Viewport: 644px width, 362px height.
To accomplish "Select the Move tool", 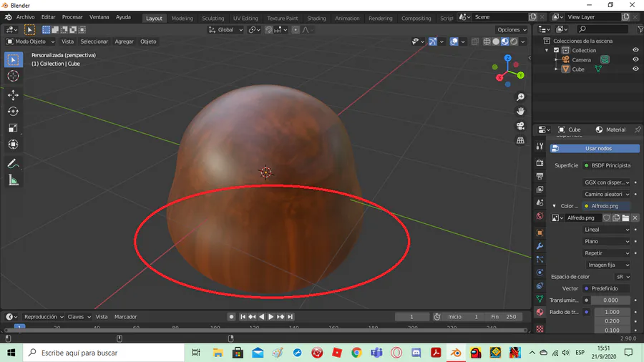I will point(13,95).
